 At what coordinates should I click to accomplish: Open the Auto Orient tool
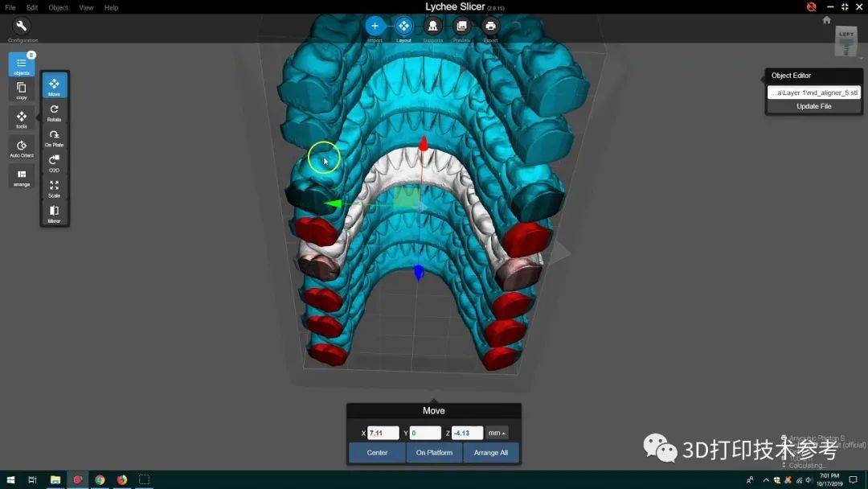(x=22, y=146)
